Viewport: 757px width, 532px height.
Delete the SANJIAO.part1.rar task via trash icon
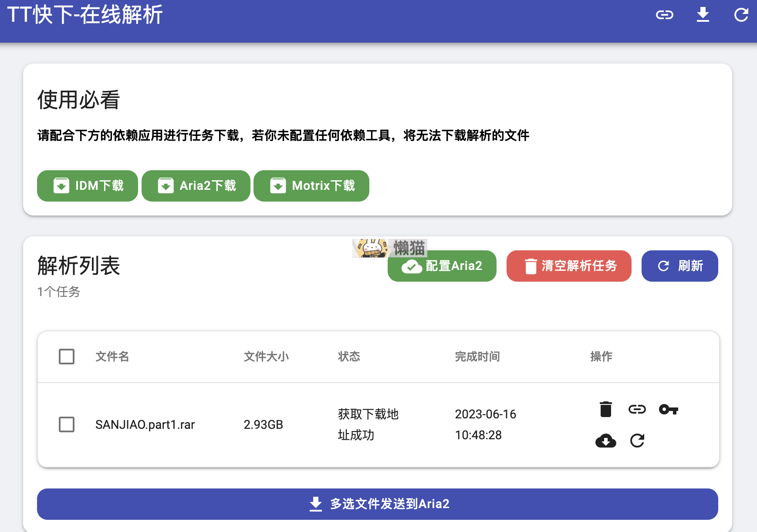point(605,409)
